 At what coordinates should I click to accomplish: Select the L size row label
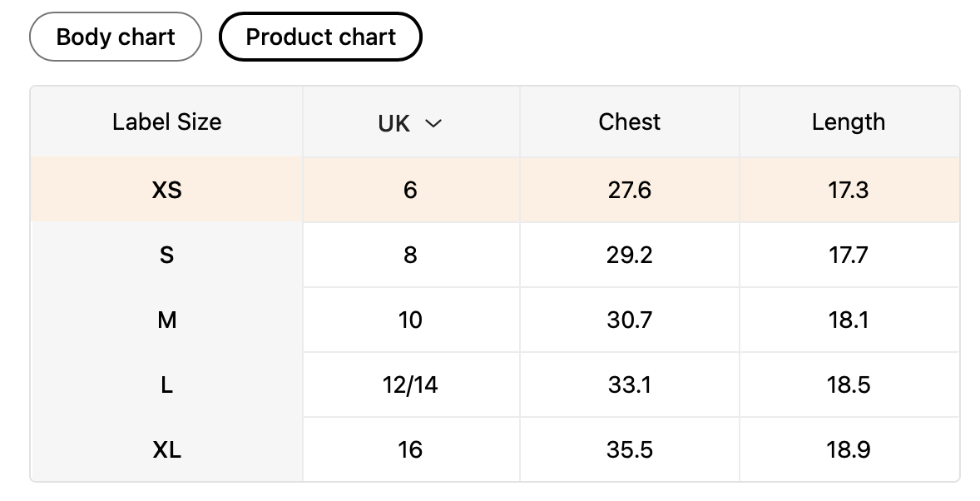[166, 385]
